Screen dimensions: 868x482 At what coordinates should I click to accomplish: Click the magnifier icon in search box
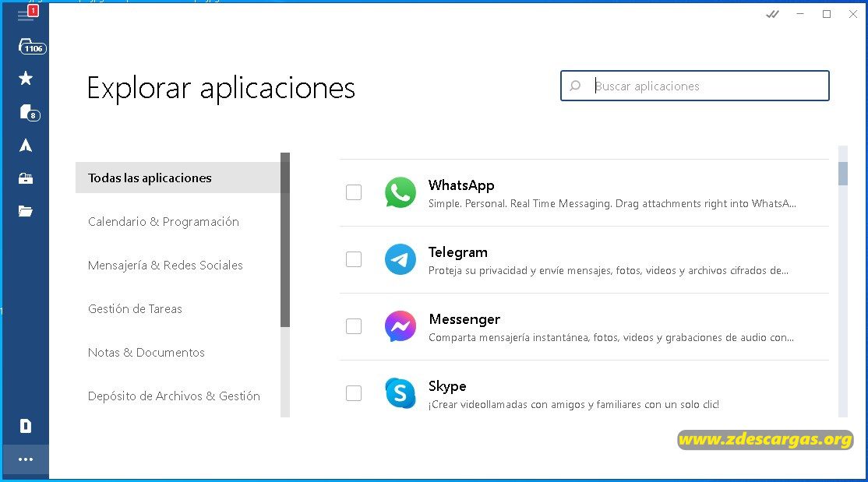click(575, 86)
